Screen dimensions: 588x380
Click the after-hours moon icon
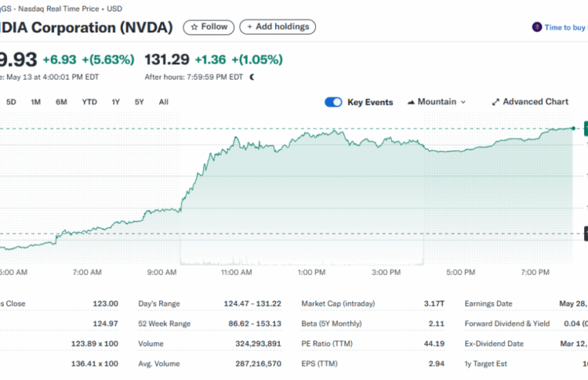253,76
